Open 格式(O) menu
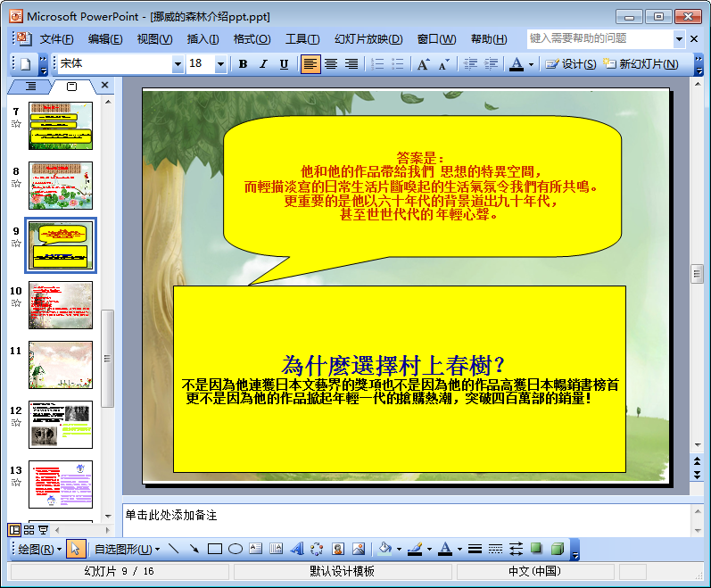 [252, 39]
